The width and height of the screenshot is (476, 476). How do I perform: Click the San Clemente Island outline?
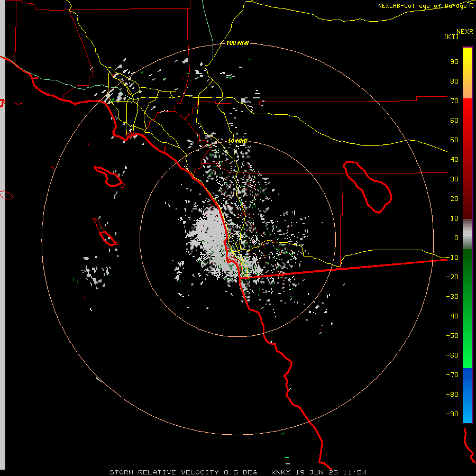[105, 232]
